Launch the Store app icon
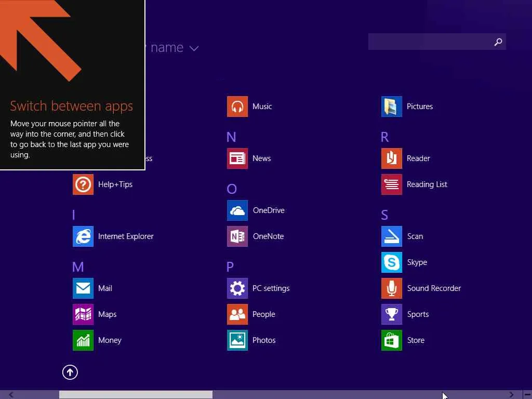Viewport: 532px width, 399px height. tap(392, 340)
